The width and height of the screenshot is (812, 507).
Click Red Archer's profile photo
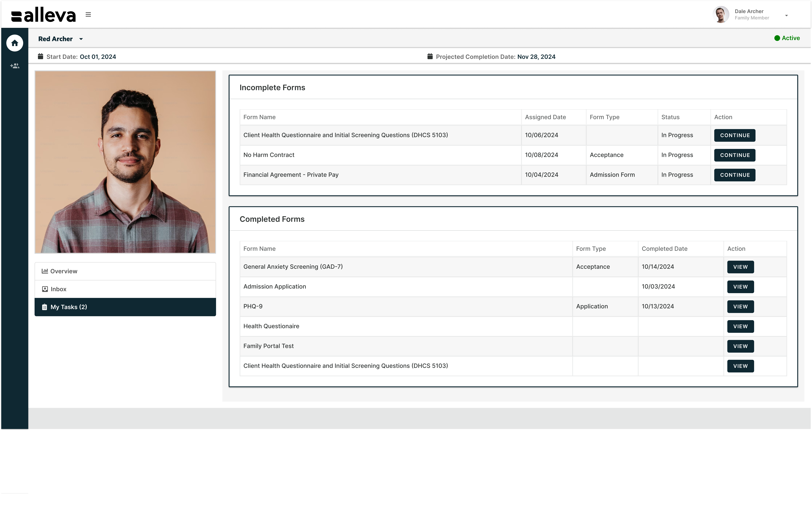click(125, 162)
